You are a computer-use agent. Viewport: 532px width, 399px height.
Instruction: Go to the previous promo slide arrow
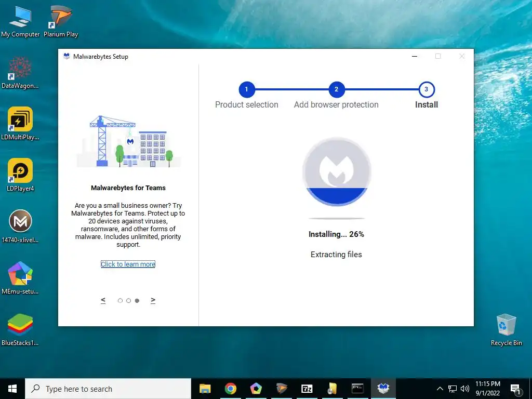point(103,300)
